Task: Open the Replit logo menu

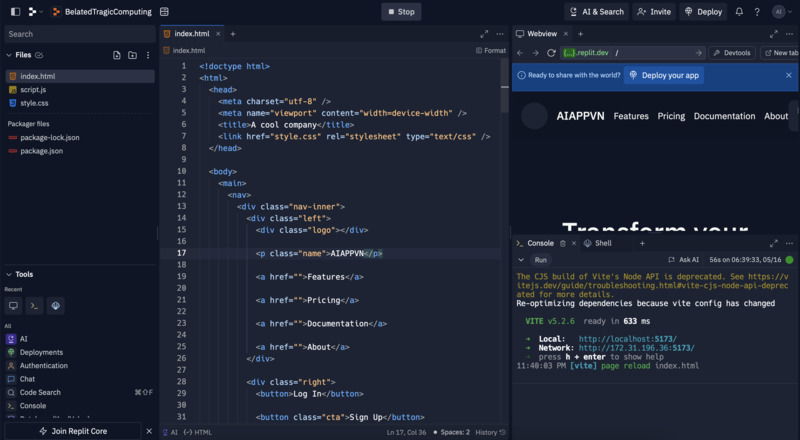Action: click(x=35, y=12)
